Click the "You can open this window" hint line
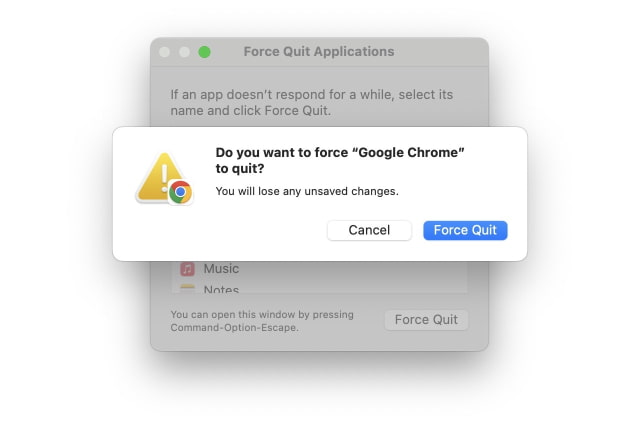Screen dimensions: 640x425 (x=262, y=314)
